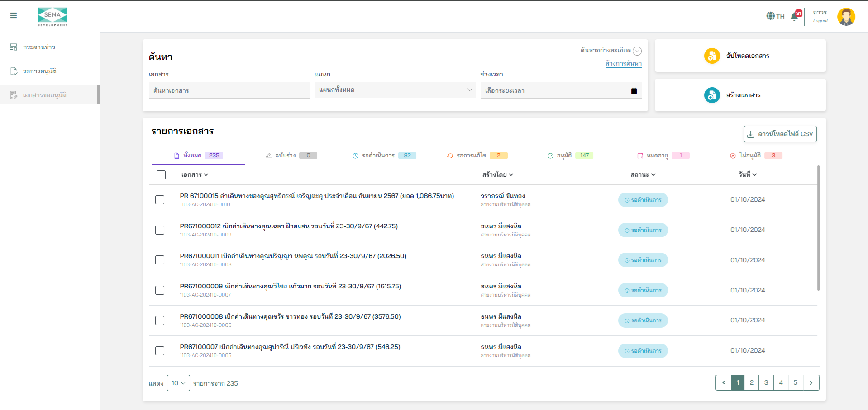
Task: Click the globe language TH icon
Action: [x=771, y=16]
